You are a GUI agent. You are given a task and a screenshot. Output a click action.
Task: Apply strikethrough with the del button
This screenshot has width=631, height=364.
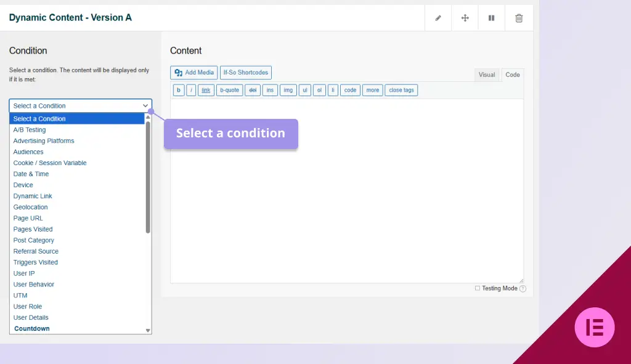252,90
